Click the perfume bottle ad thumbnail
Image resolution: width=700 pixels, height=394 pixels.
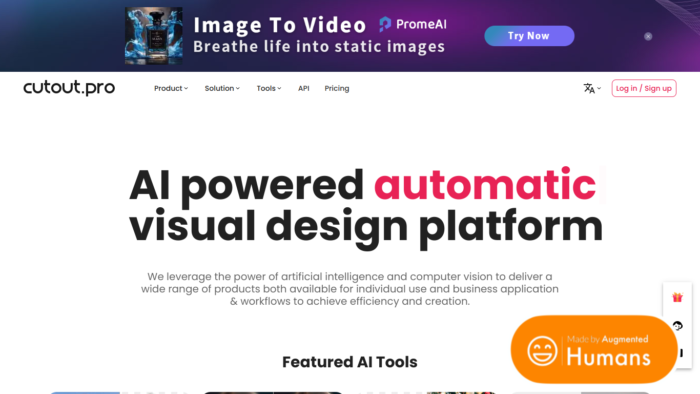154,36
